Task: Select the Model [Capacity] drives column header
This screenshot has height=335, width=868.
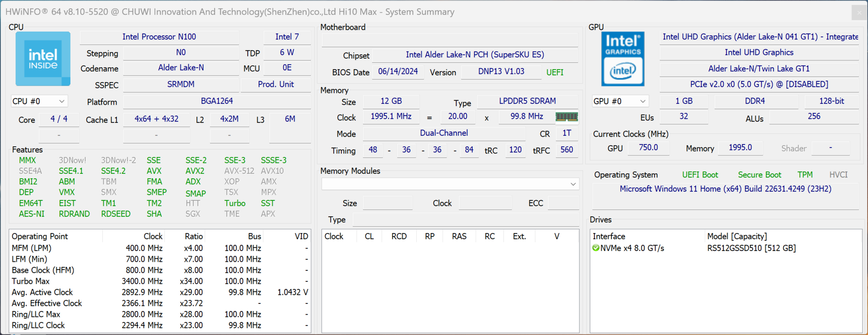Action: [736, 236]
